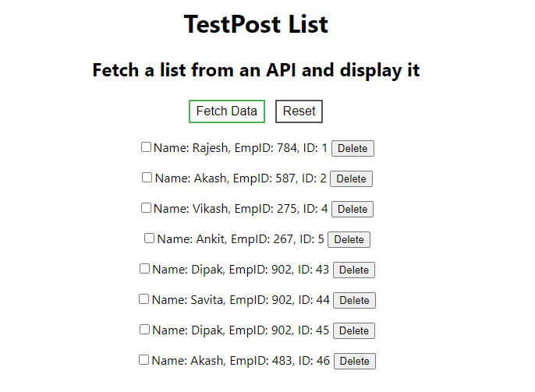The height and width of the screenshot is (392, 535).
Task: Delete Akash with EmpID 587
Action: click(x=352, y=178)
